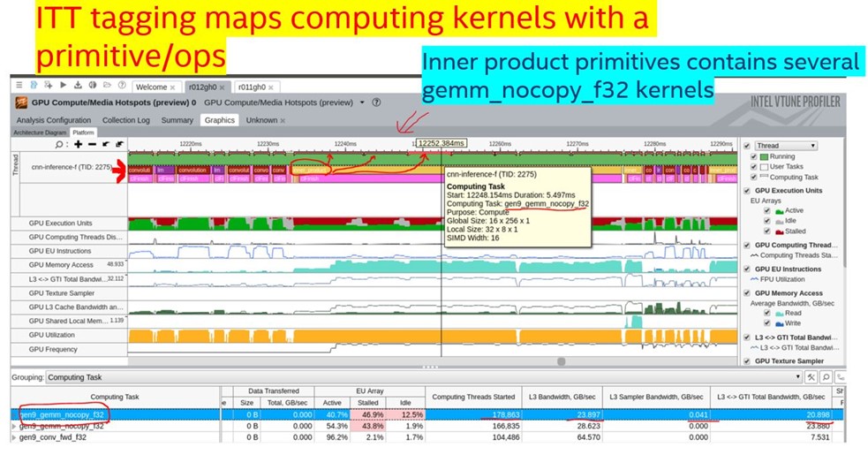Click the help icon beside the analysis type

(x=376, y=102)
